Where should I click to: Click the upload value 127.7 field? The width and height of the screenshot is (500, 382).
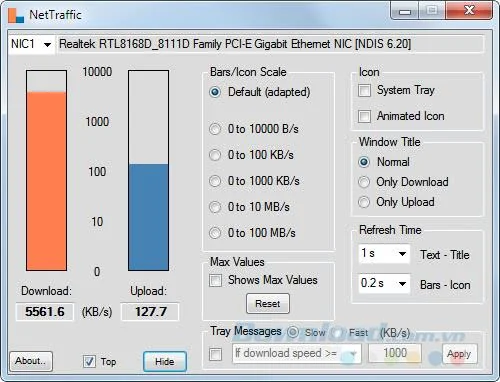150,312
